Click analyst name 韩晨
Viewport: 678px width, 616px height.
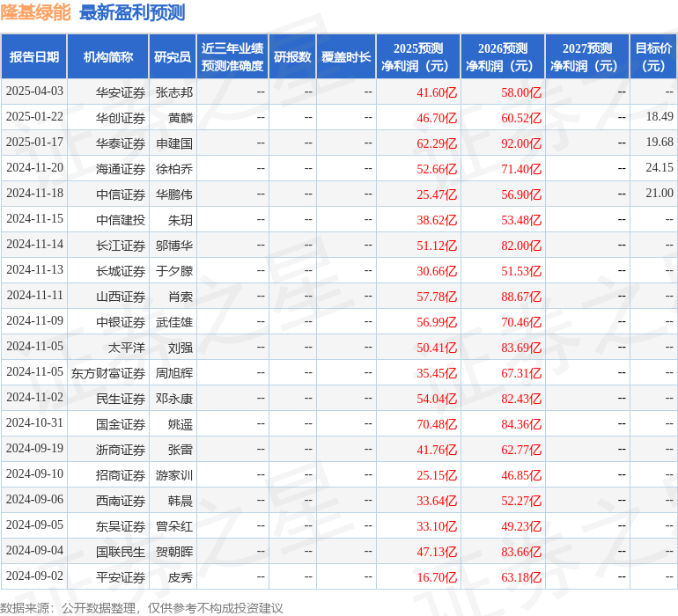[181, 501]
